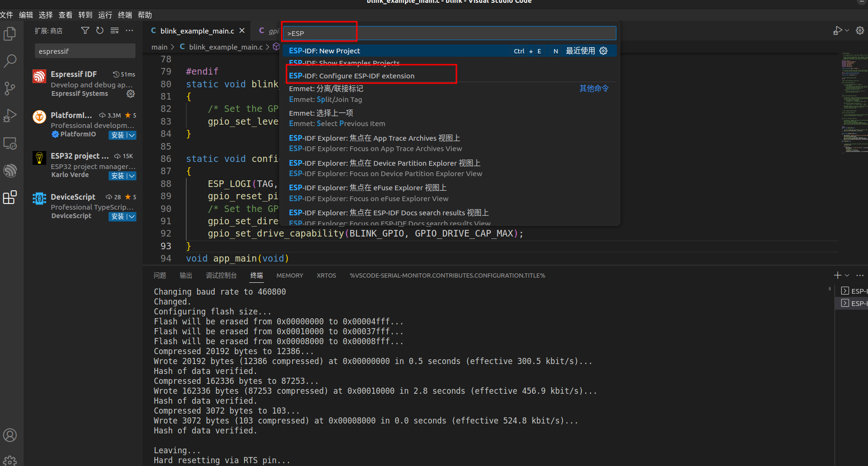Open the Accounts icon at bottom

pyautogui.click(x=10, y=435)
